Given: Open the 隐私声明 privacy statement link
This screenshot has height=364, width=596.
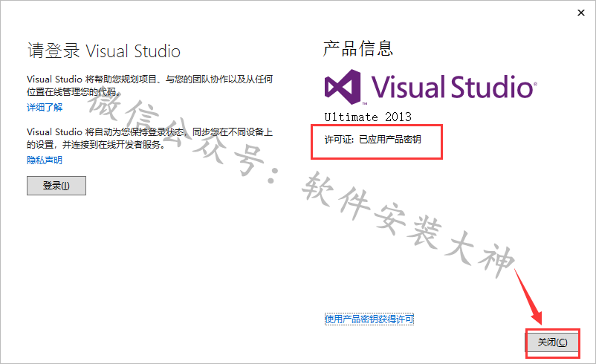Looking at the screenshot, I should [x=45, y=160].
